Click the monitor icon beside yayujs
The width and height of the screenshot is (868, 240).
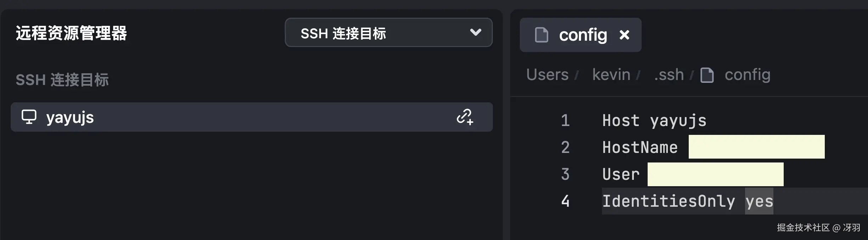pos(29,117)
